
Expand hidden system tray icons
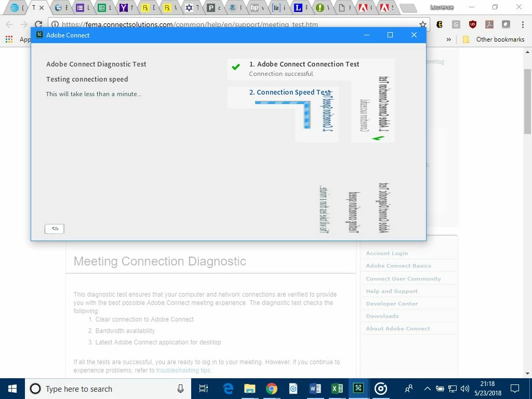[428, 389]
